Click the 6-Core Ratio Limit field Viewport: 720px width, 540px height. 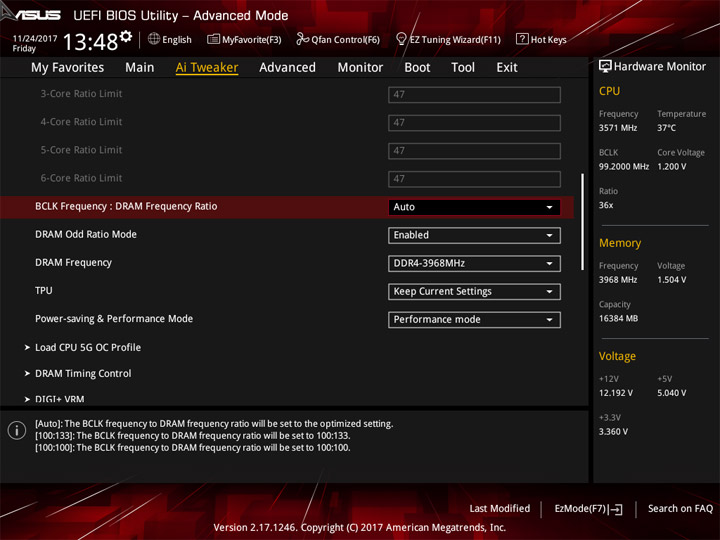click(474, 179)
